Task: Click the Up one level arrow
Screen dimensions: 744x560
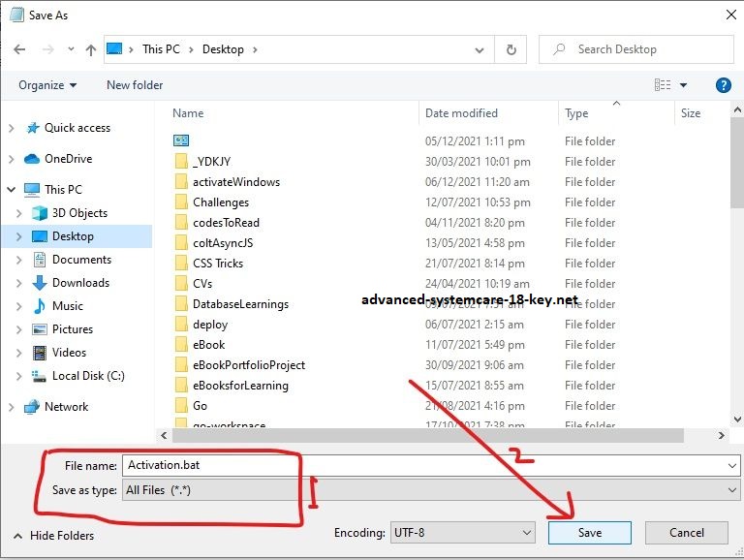Action: coord(91,49)
